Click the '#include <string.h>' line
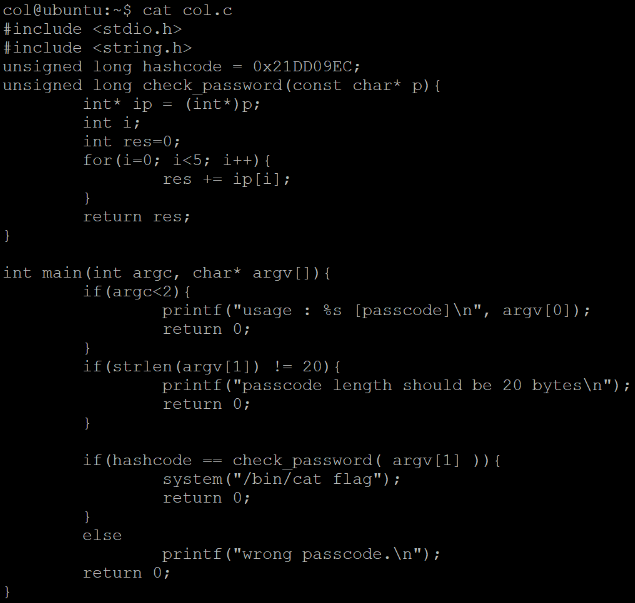 97,47
